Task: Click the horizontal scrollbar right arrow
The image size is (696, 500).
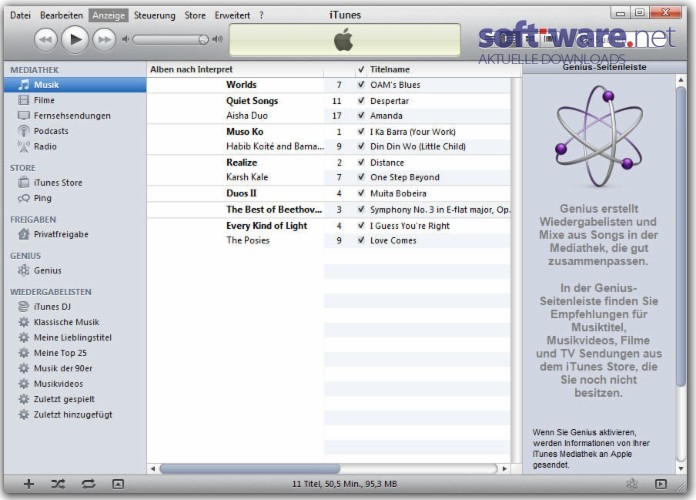Action: coord(504,468)
